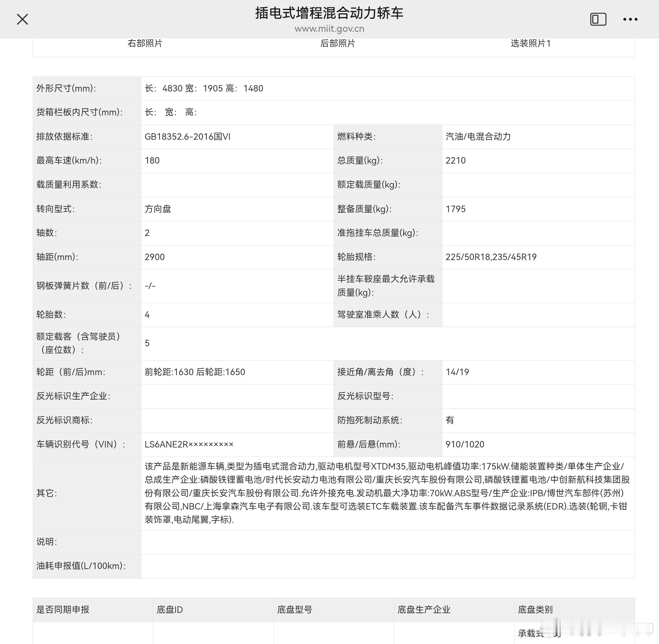Click the 轮距(前/后)mm label
Screen dimensions: 659x644
71,372
